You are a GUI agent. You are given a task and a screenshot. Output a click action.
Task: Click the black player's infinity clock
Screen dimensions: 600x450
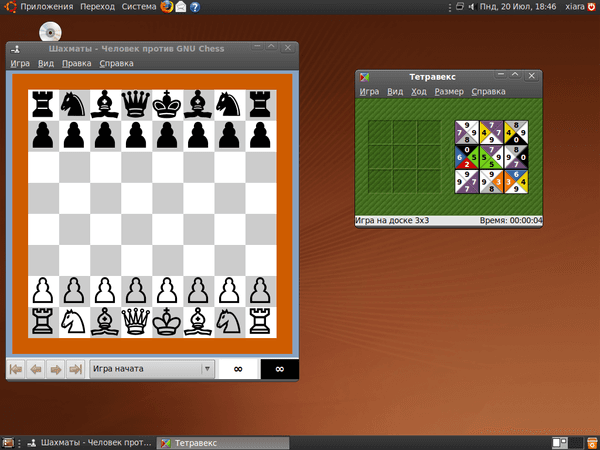click(280, 369)
